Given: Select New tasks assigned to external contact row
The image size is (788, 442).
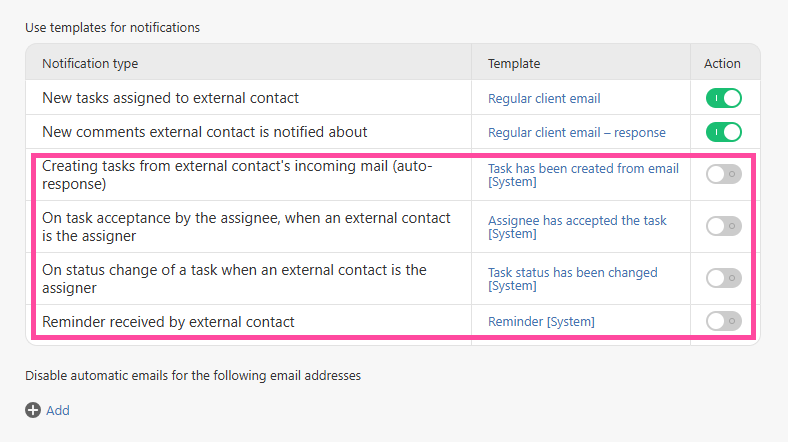Looking at the screenshot, I should tap(170, 98).
